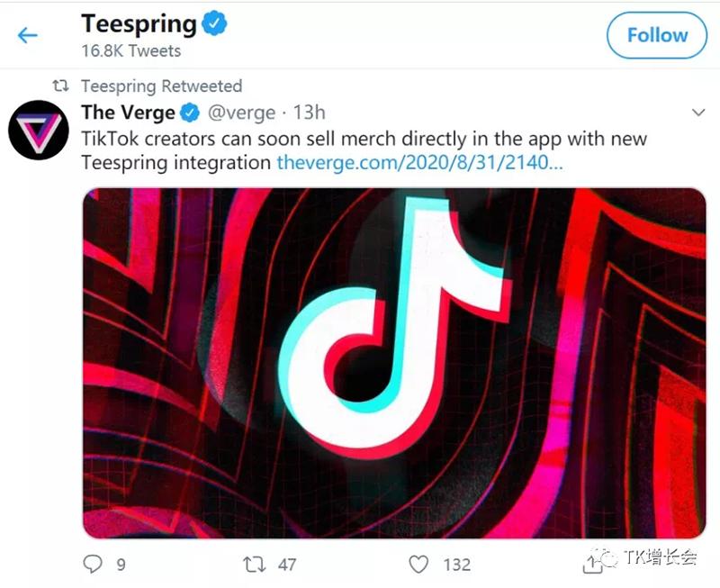The width and height of the screenshot is (720, 588).
Task: Open the "Teespring Retweeted" label
Action: tap(161, 86)
